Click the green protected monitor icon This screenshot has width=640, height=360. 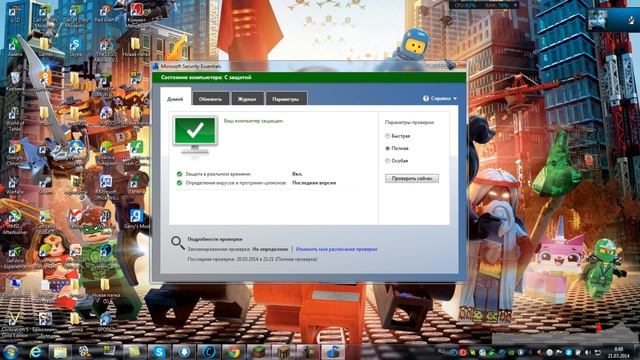click(x=195, y=136)
